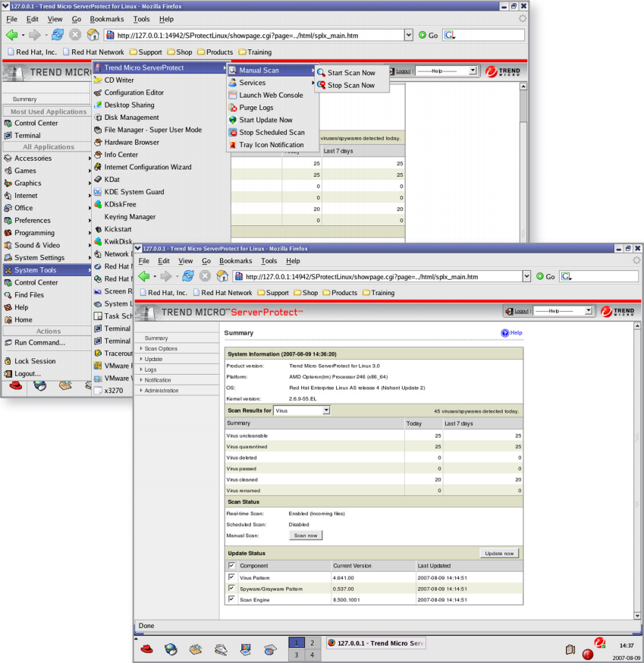
Task: Click clock showing 14:37 in panel
Action: click(x=627, y=646)
